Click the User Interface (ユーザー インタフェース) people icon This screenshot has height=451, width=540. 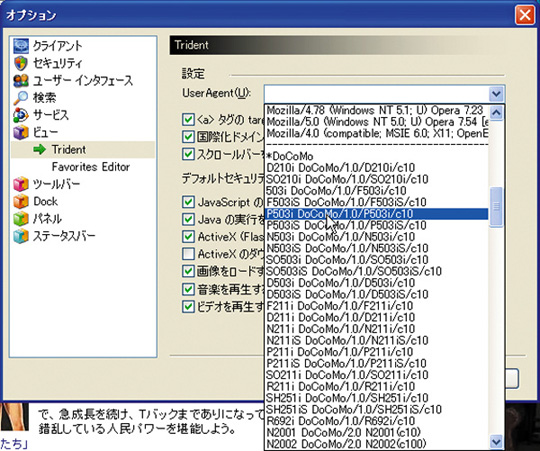click(x=21, y=81)
